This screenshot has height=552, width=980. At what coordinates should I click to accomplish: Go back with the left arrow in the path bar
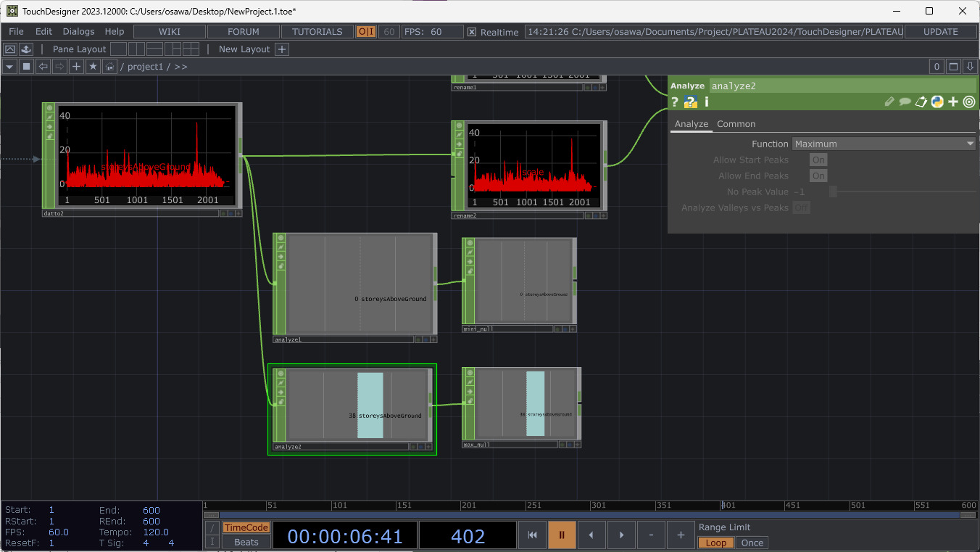pyautogui.click(x=43, y=67)
